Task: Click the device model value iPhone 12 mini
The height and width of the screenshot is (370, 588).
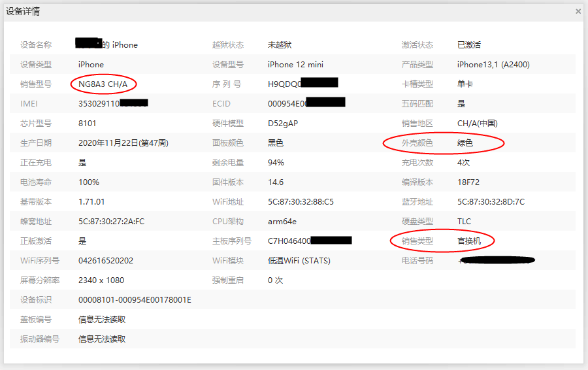Action: 295,65
